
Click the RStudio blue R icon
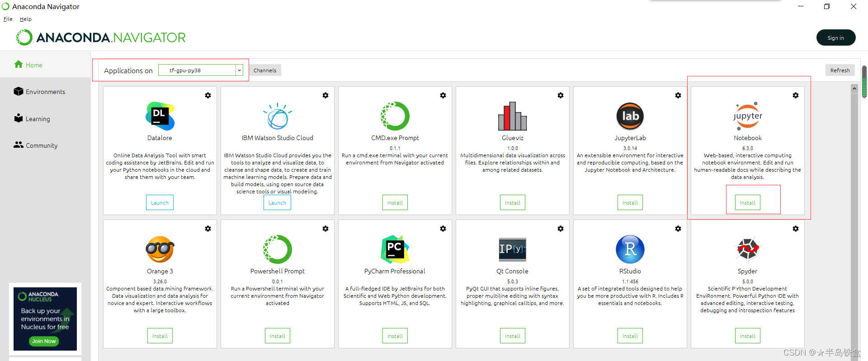coord(630,249)
